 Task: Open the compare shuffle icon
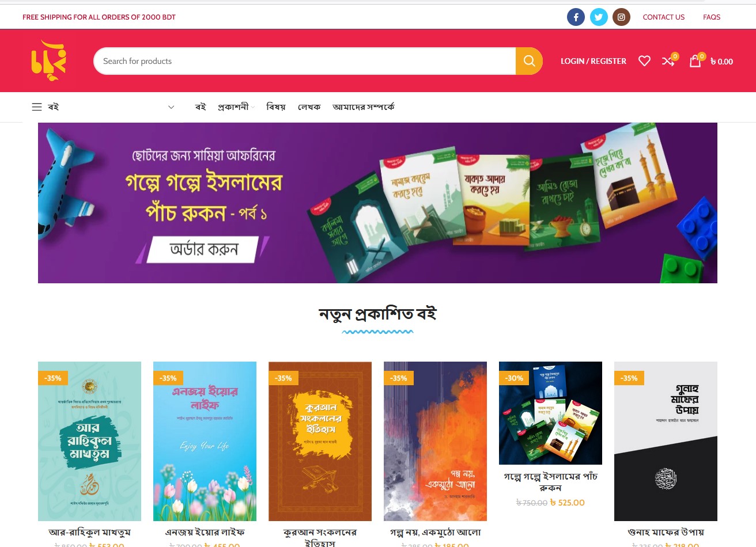tap(669, 60)
